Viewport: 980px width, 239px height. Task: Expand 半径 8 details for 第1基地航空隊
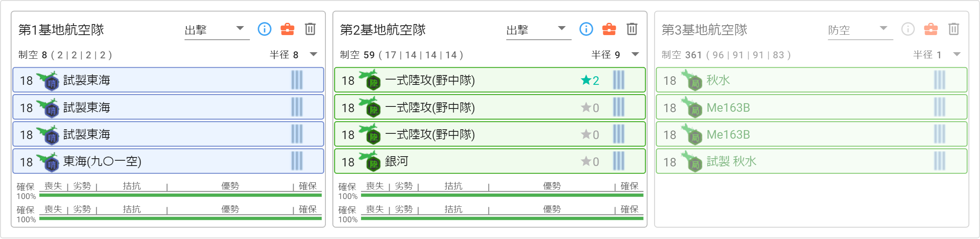(314, 54)
